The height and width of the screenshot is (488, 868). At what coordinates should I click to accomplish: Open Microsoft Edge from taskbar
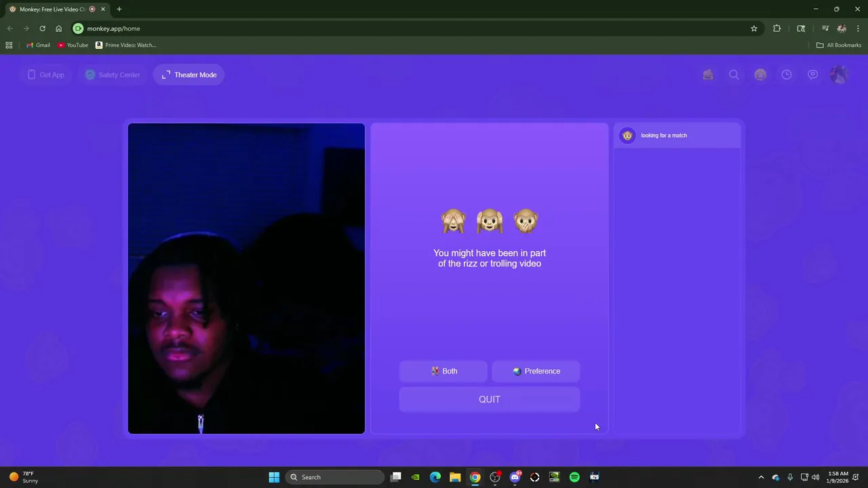click(x=435, y=477)
